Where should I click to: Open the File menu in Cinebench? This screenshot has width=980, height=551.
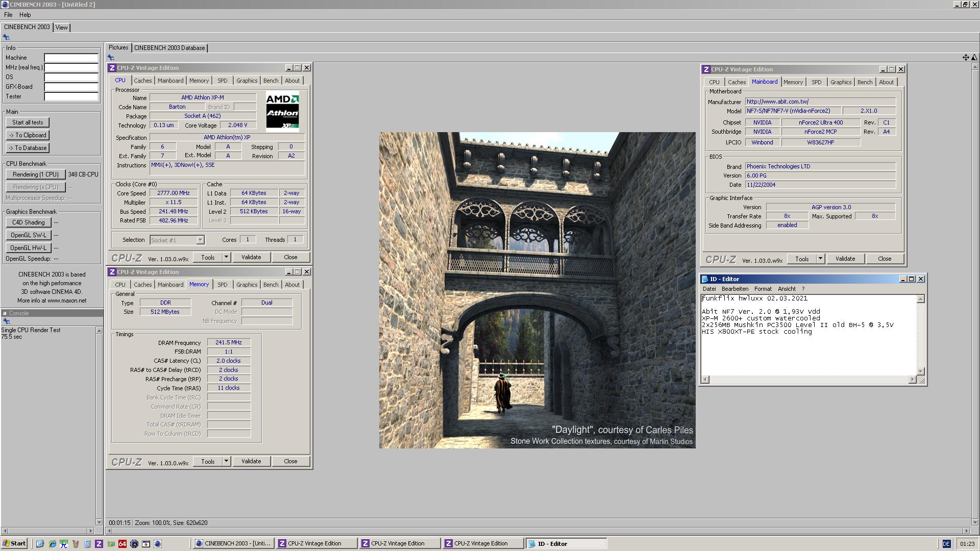coord(8,15)
